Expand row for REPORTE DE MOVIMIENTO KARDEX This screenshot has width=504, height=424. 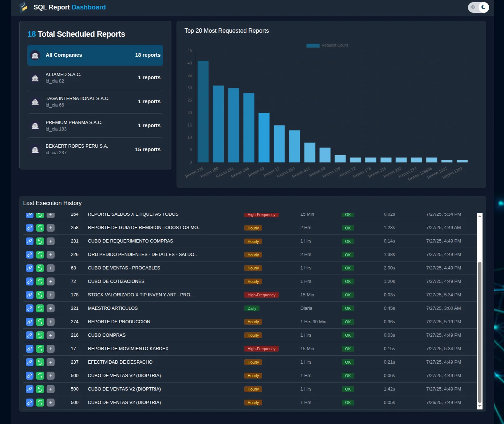51,349
